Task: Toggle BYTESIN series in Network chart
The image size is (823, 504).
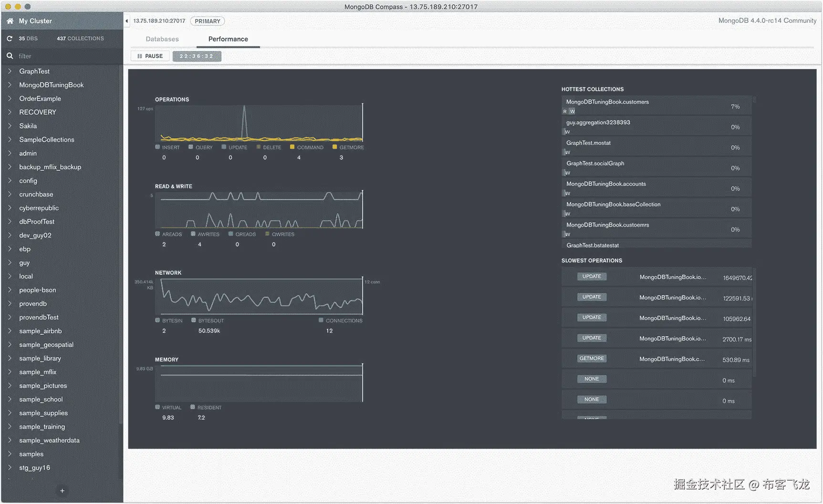Action: pos(169,320)
